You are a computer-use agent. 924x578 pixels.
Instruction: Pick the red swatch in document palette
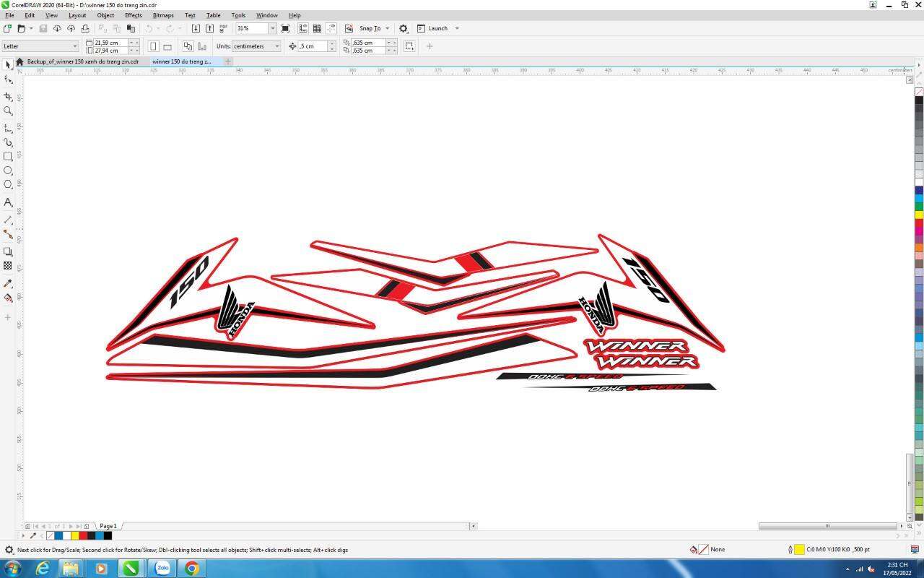point(83,535)
